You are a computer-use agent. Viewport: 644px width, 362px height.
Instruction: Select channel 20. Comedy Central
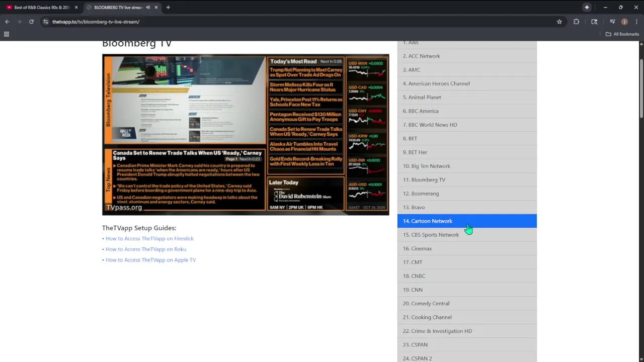coord(467,303)
